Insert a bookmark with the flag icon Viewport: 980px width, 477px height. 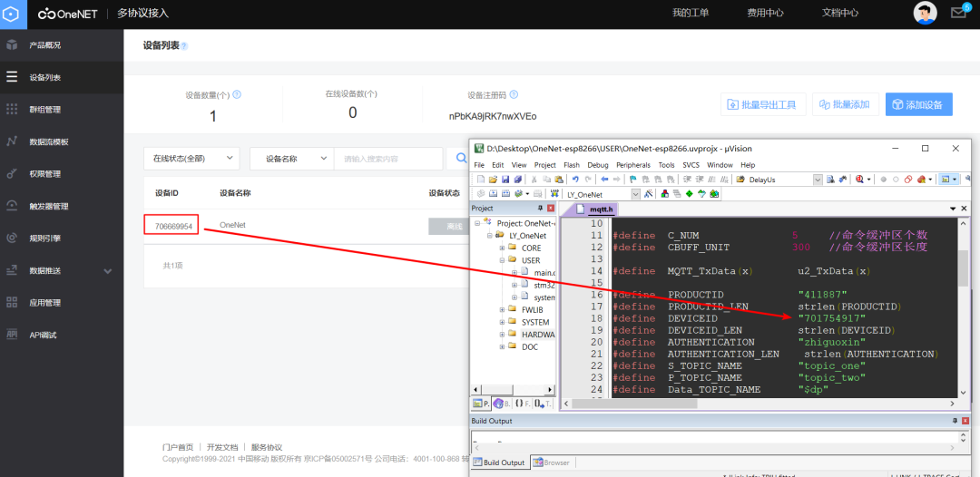coord(633,180)
